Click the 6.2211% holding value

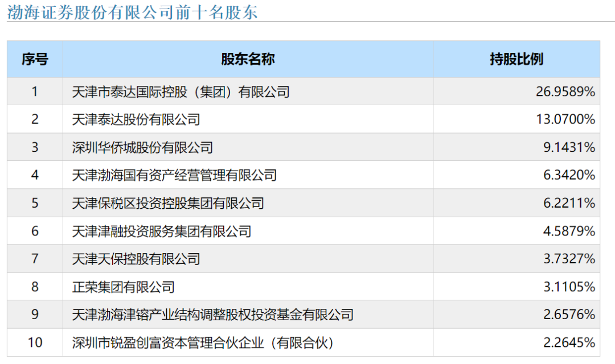click(569, 203)
